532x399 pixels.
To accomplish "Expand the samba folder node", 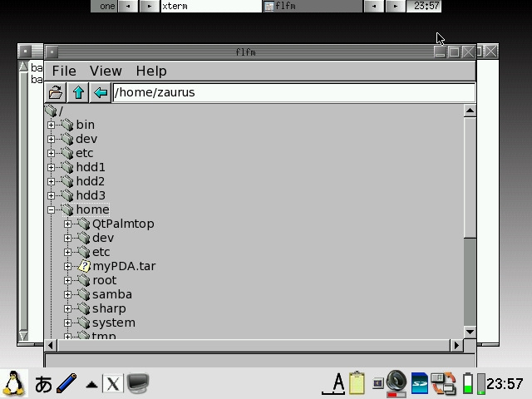I will click(68, 294).
